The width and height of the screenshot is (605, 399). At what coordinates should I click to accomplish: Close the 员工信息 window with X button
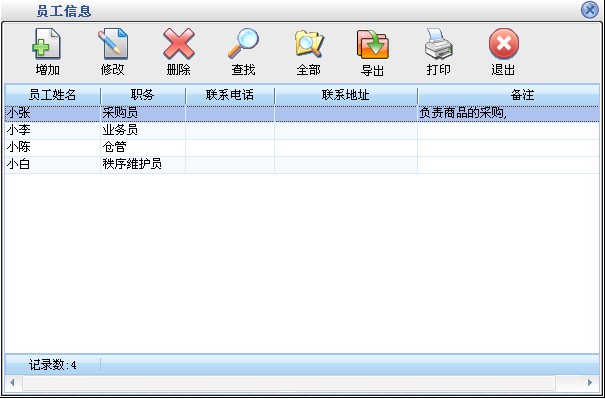(x=590, y=10)
